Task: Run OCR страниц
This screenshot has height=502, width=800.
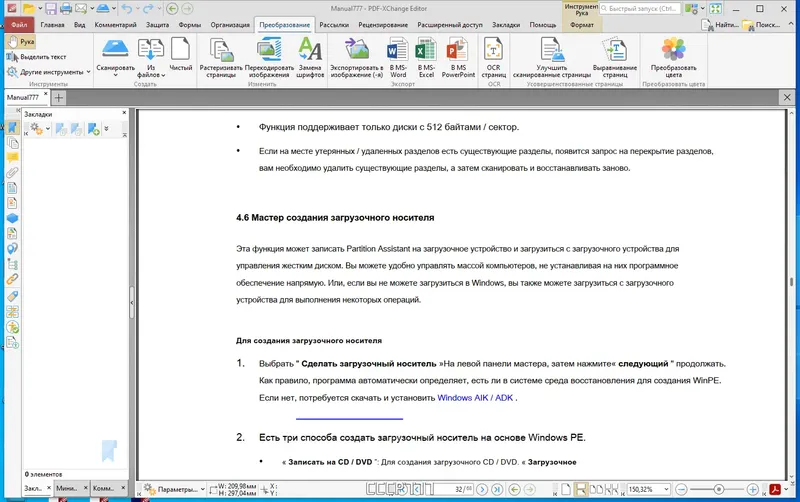Action: click(x=493, y=58)
